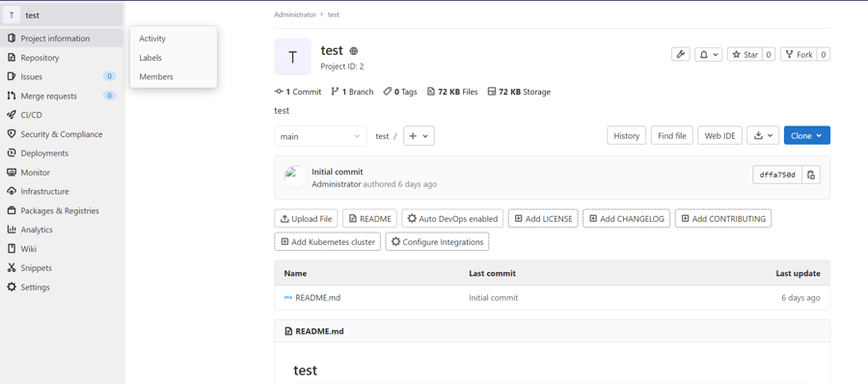Fork the test project
The width and height of the screenshot is (868, 384).
(799, 54)
